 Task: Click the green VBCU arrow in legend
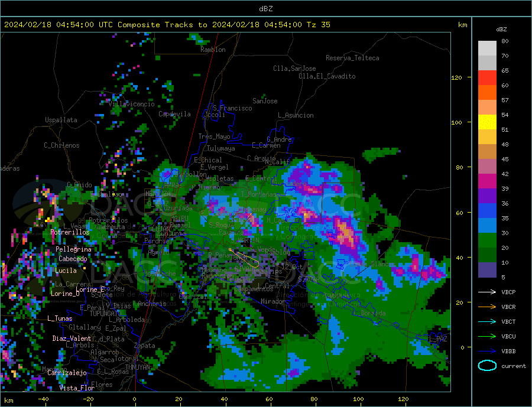487,337
